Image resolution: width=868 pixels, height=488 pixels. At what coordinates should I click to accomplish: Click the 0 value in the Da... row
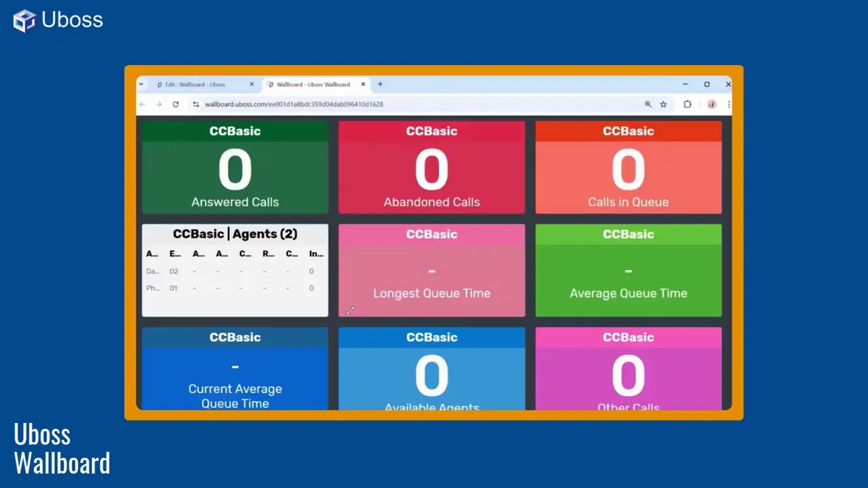coord(311,271)
